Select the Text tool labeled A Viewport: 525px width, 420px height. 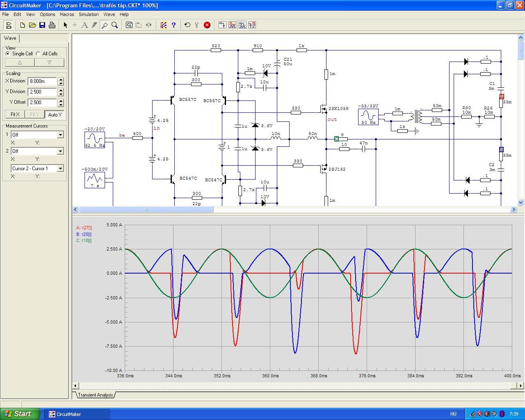click(84, 25)
